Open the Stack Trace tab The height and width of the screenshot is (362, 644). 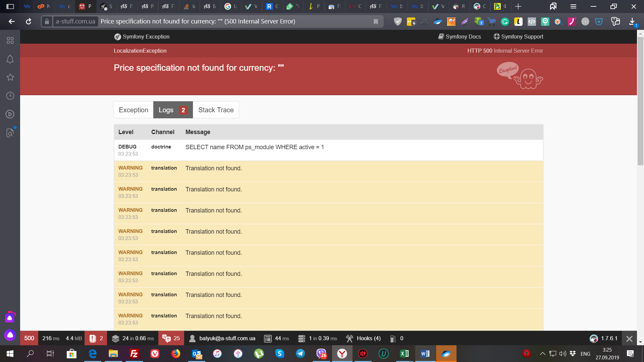tap(216, 110)
